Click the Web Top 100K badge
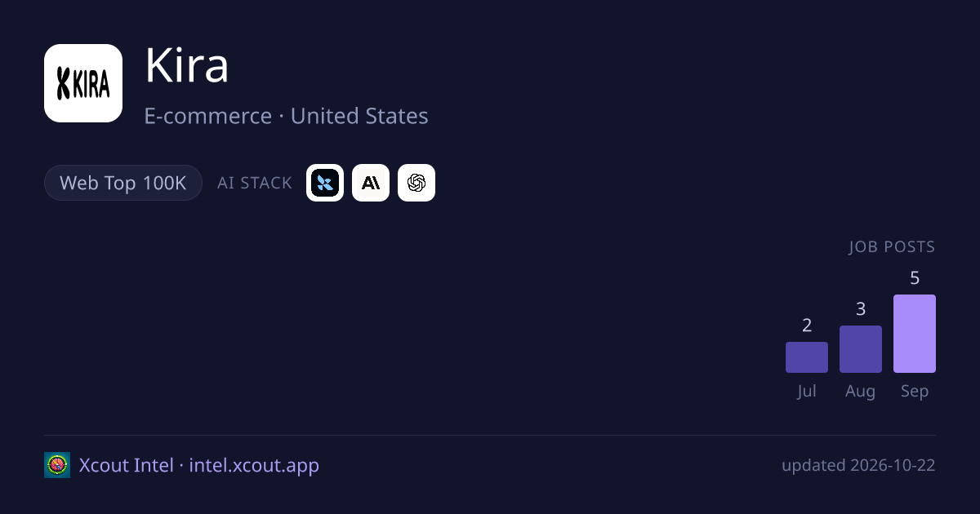 point(123,183)
